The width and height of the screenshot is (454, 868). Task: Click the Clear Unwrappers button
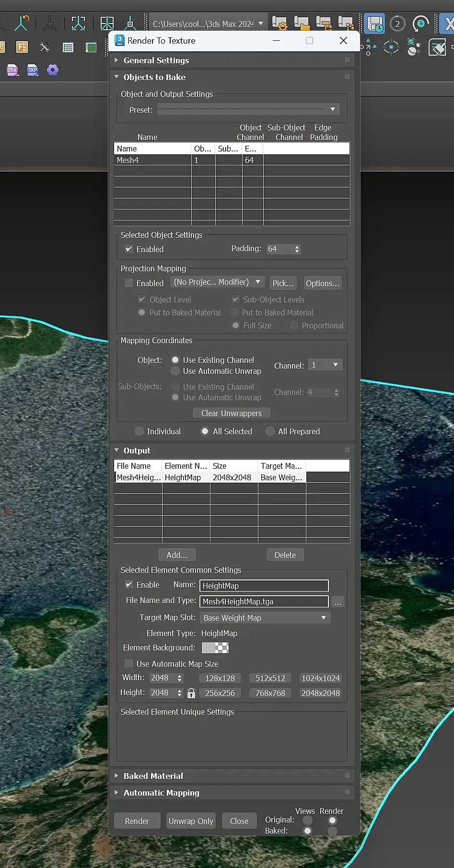click(x=232, y=413)
